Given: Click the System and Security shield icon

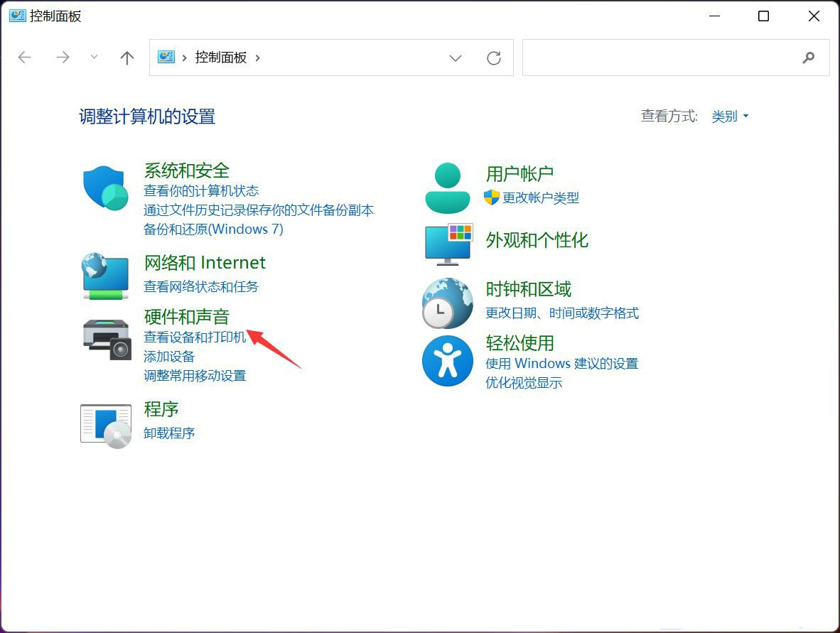Looking at the screenshot, I should point(104,188).
